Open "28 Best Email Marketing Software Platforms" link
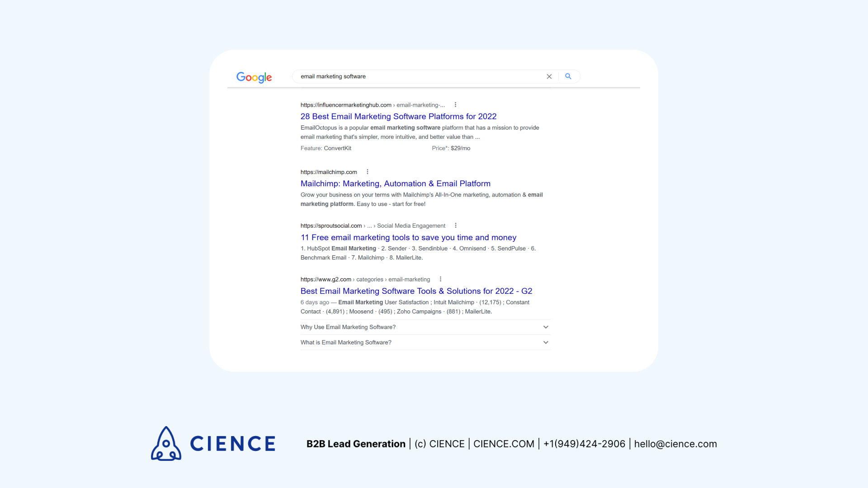Image resolution: width=868 pixels, height=488 pixels. click(x=398, y=117)
